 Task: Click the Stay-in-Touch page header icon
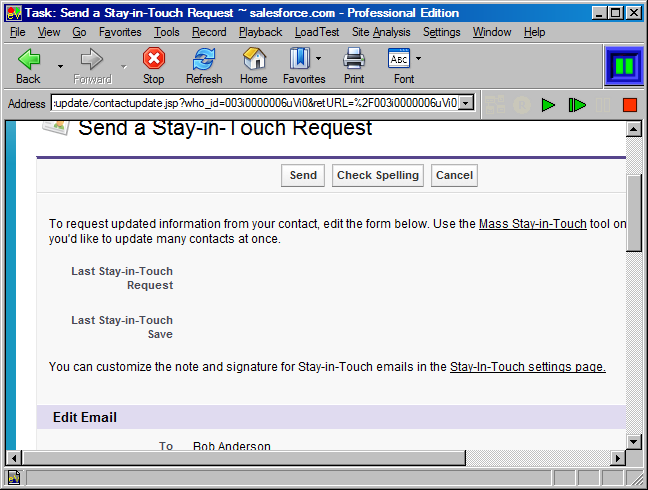pyautogui.click(x=56, y=127)
